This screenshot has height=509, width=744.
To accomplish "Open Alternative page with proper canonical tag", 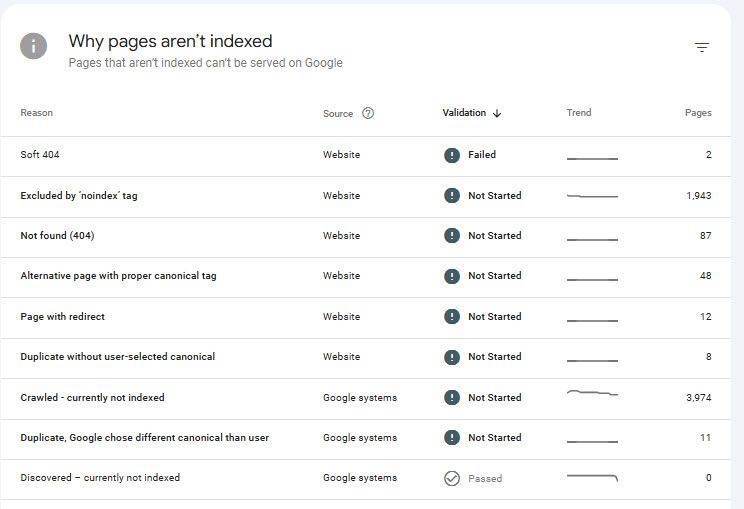I will click(x=118, y=276).
